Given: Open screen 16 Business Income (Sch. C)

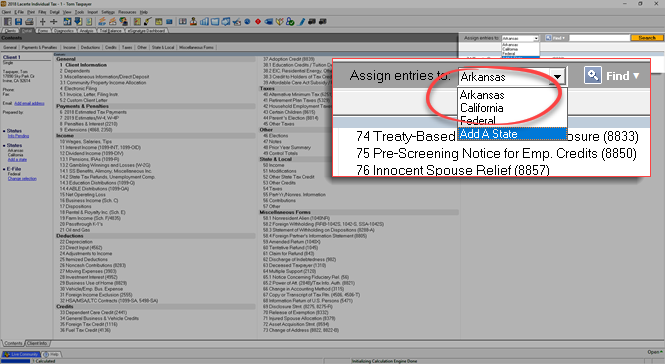Looking at the screenshot, I should pos(89,201).
